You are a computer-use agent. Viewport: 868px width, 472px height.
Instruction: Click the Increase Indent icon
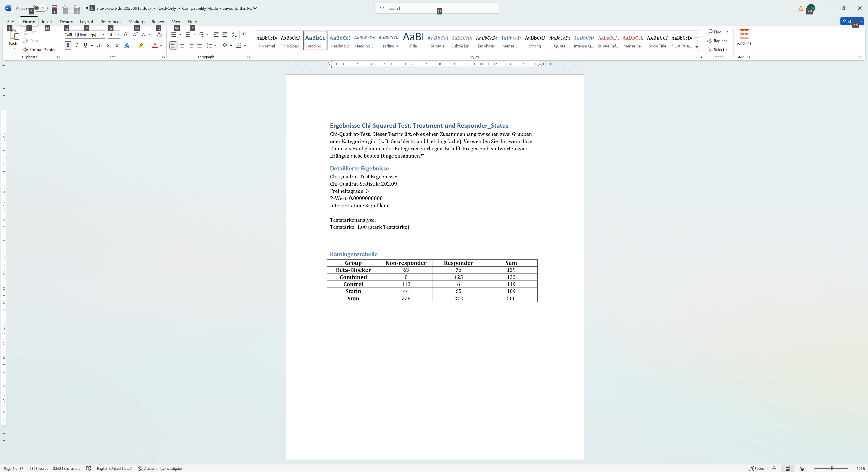tap(225, 34)
